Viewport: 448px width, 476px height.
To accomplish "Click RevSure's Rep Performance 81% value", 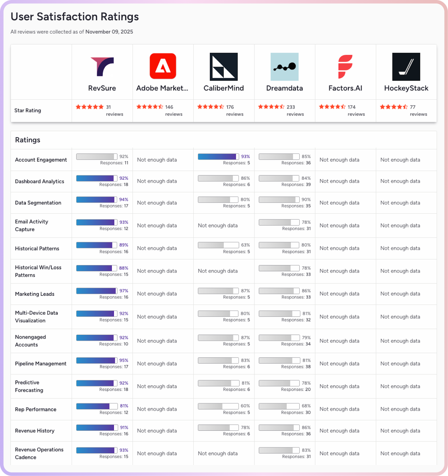I will tap(124, 406).
